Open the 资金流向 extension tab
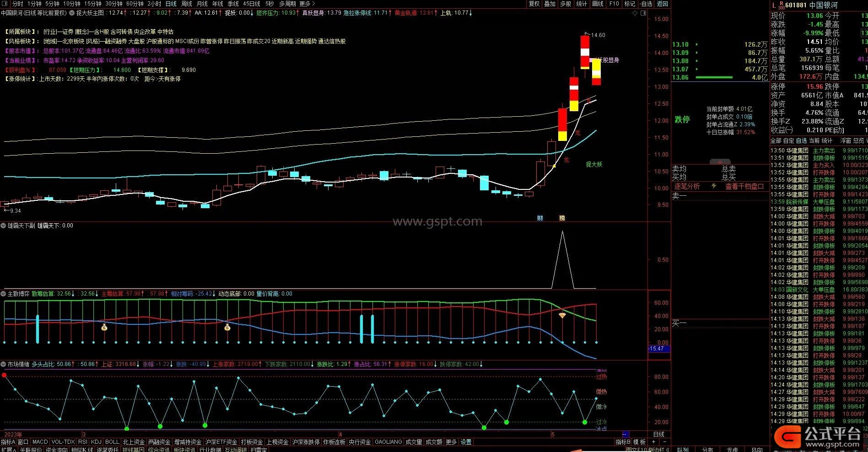The width and height of the screenshot is (868, 452). point(56,450)
